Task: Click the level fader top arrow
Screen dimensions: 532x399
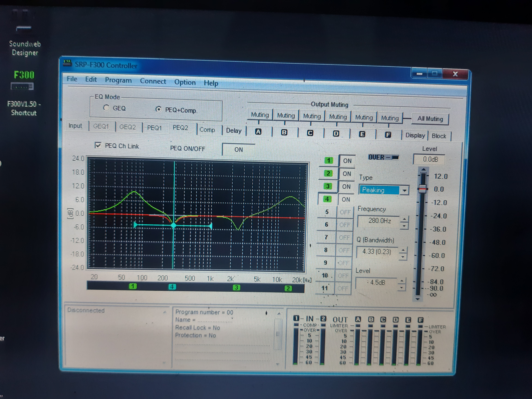Action: coord(423,169)
